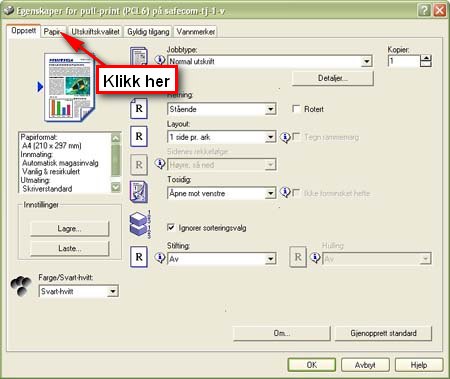Click the Hulling R page icon

298,257
